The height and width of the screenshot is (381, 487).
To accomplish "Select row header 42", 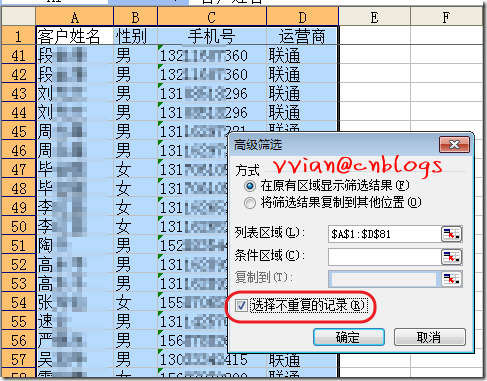I will (x=19, y=74).
